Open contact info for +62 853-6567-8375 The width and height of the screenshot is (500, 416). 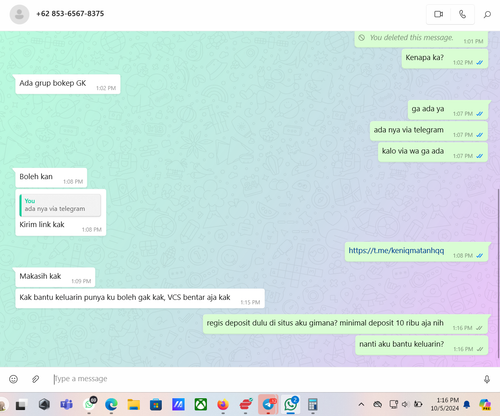[x=70, y=14]
